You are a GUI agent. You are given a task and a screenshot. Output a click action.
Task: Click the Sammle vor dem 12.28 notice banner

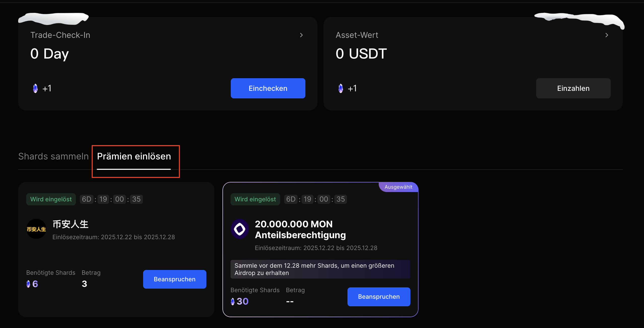(320, 269)
